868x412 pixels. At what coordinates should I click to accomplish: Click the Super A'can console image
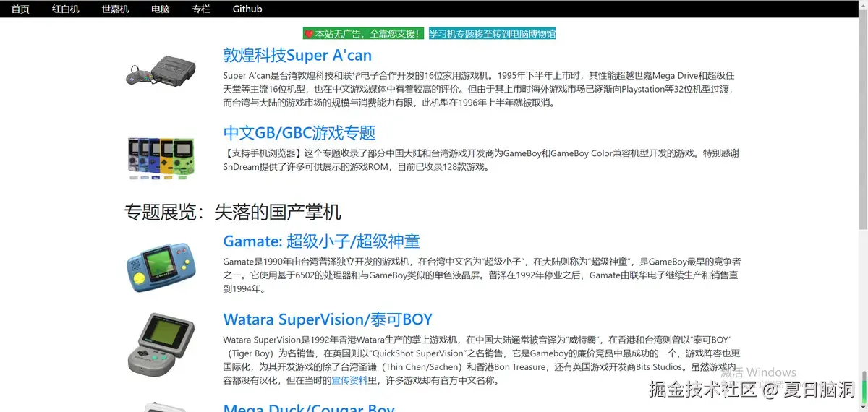click(x=161, y=70)
